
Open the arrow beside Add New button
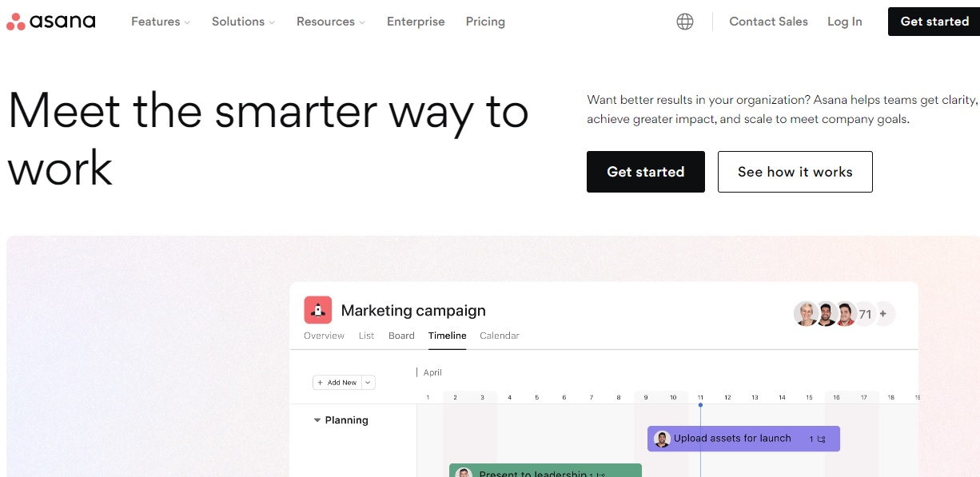[368, 383]
